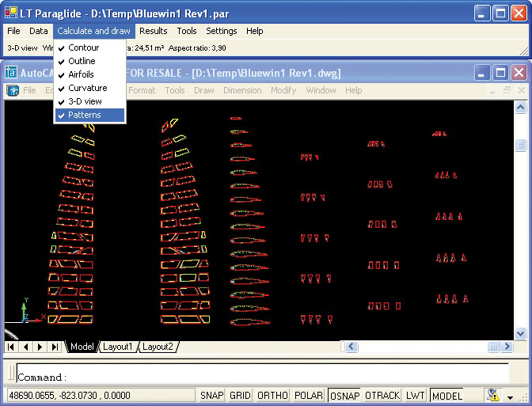Toggle the Patterns checked item
The height and width of the screenshot is (406, 532).
point(84,115)
